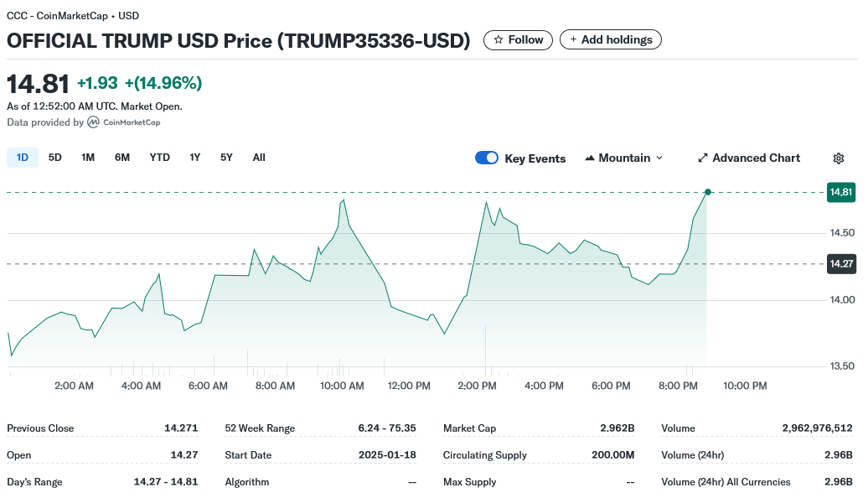Open chart settings gear icon

point(838,158)
